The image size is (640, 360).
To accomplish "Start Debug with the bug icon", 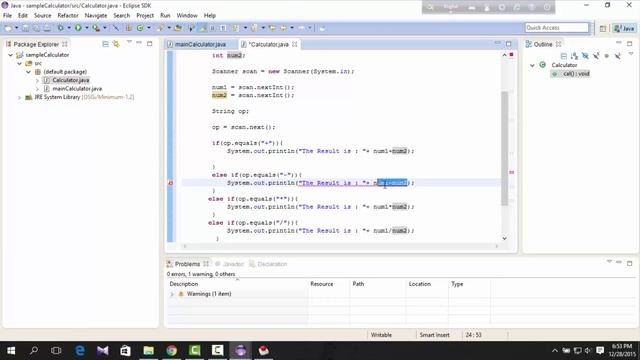I will tap(60, 28).
